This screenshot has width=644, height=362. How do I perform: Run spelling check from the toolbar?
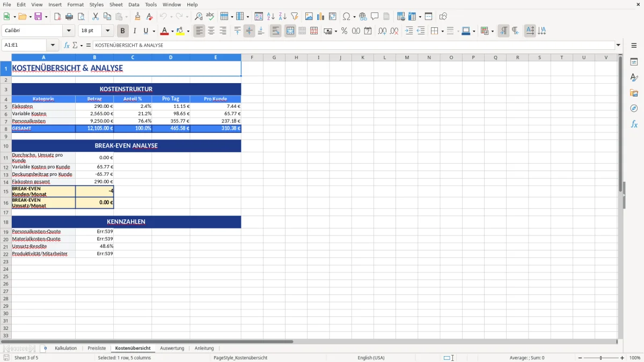pyautogui.click(x=210, y=16)
